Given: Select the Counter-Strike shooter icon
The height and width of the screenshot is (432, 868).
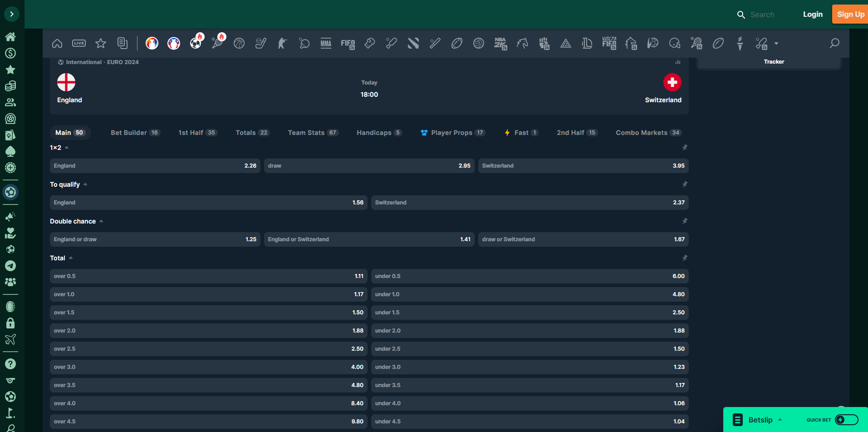Looking at the screenshot, I should tap(283, 43).
